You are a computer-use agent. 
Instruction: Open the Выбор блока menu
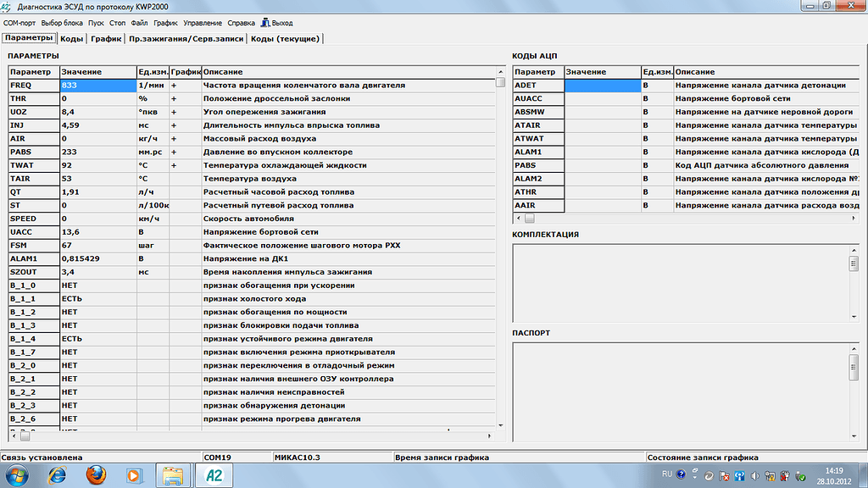click(62, 23)
